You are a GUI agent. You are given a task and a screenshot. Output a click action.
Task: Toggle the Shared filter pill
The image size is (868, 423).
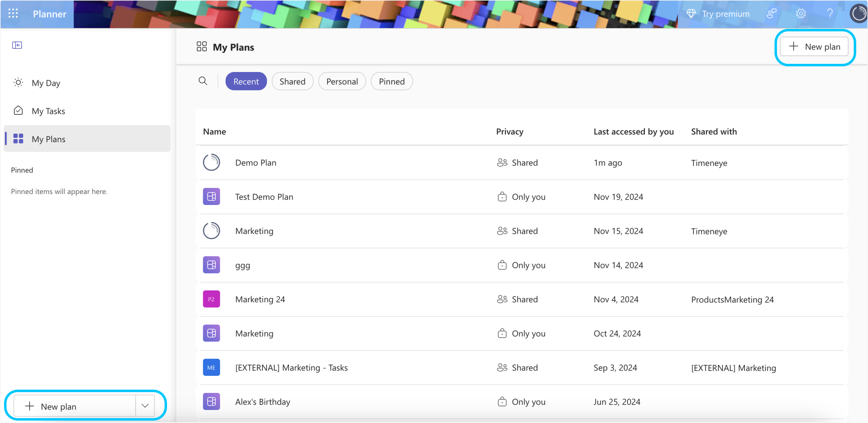pos(292,81)
